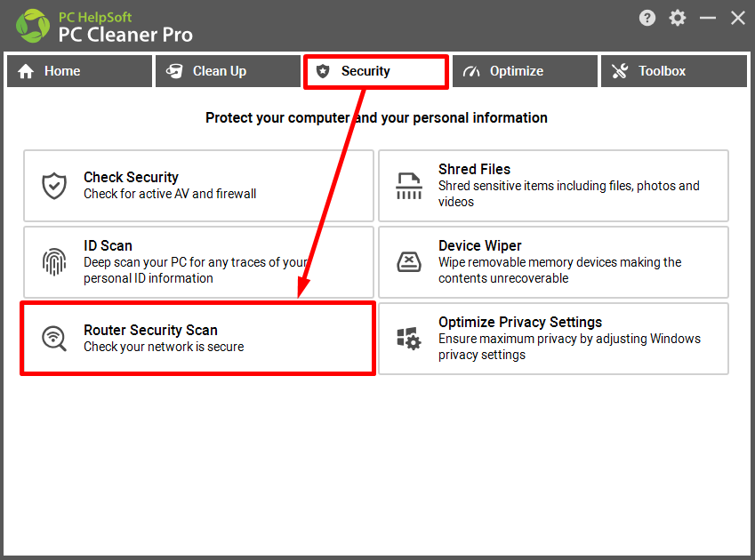Click the PC HelpSoft green leaf logo
This screenshot has height=560, width=755.
coord(33,26)
